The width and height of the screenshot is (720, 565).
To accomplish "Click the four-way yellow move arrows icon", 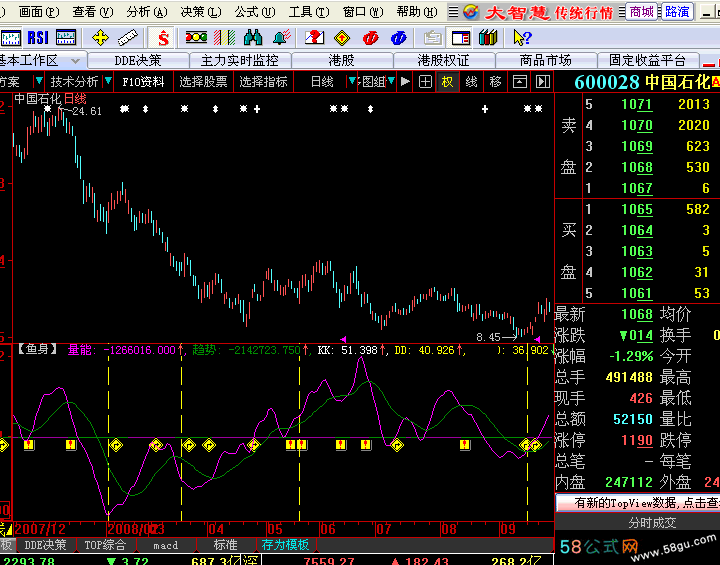I will 100,38.
